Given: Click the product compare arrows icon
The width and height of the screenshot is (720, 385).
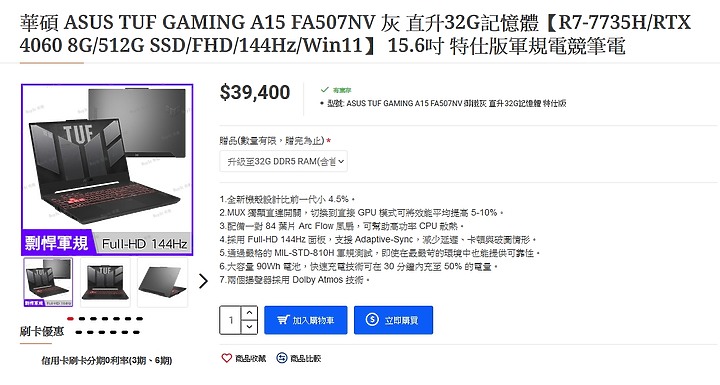Looking at the screenshot, I should (x=281, y=358).
